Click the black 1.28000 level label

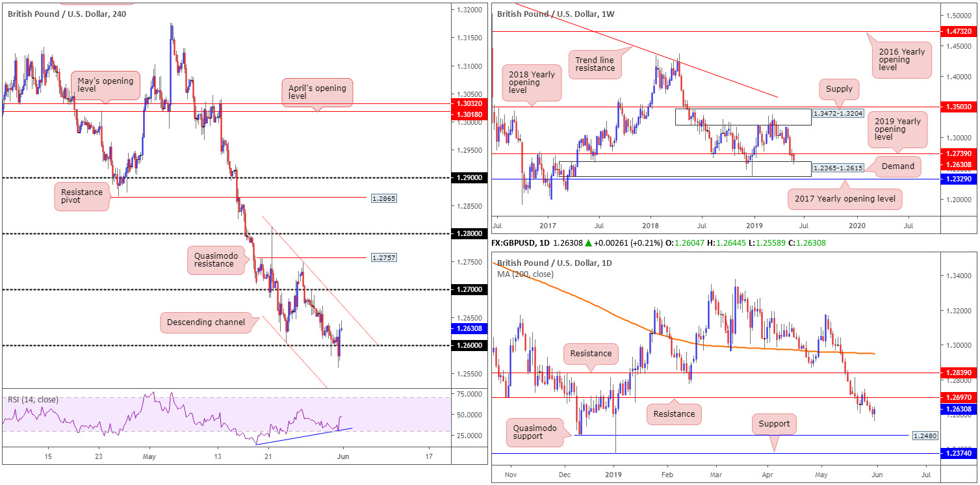tap(470, 233)
